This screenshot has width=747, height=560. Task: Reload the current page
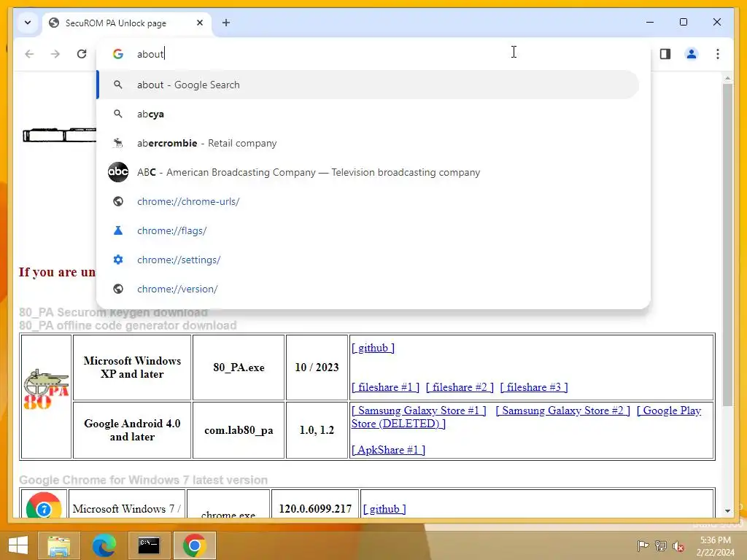[x=82, y=54]
